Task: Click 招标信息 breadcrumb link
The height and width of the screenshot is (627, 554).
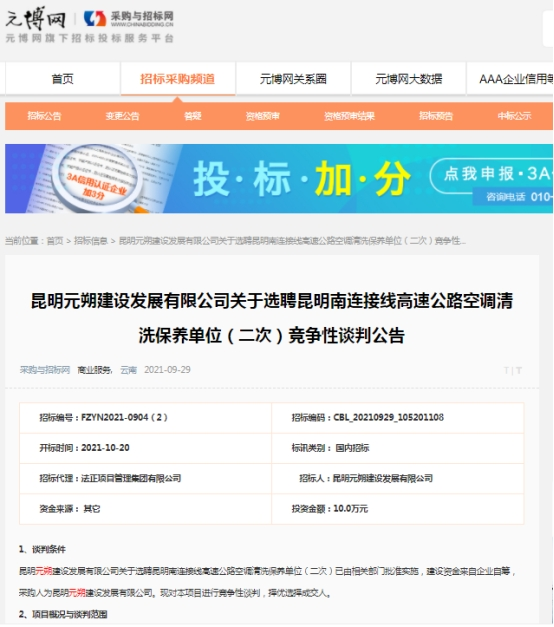Action: 91,241
